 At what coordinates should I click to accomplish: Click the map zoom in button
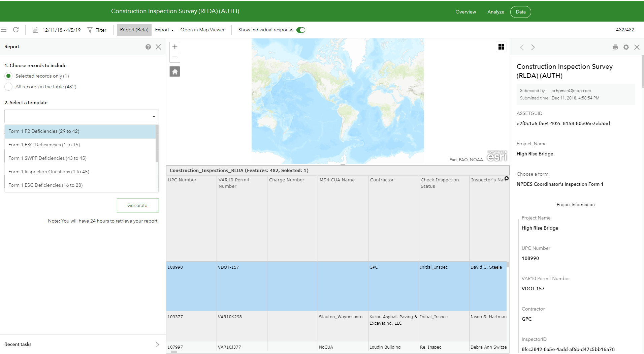(174, 47)
